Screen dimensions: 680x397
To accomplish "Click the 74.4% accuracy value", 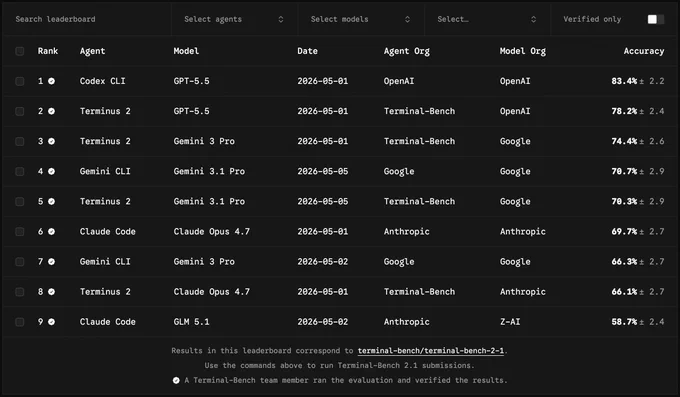I will click(624, 141).
